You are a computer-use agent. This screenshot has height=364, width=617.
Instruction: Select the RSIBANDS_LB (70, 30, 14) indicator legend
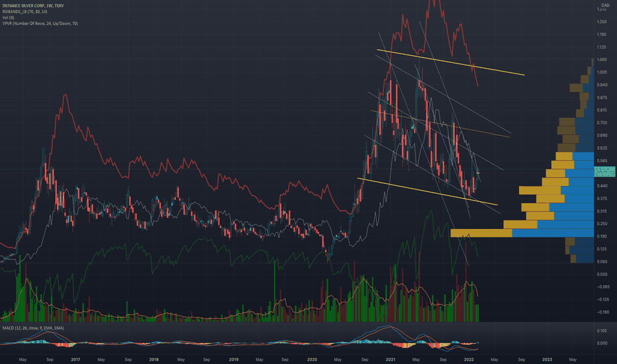(x=24, y=12)
